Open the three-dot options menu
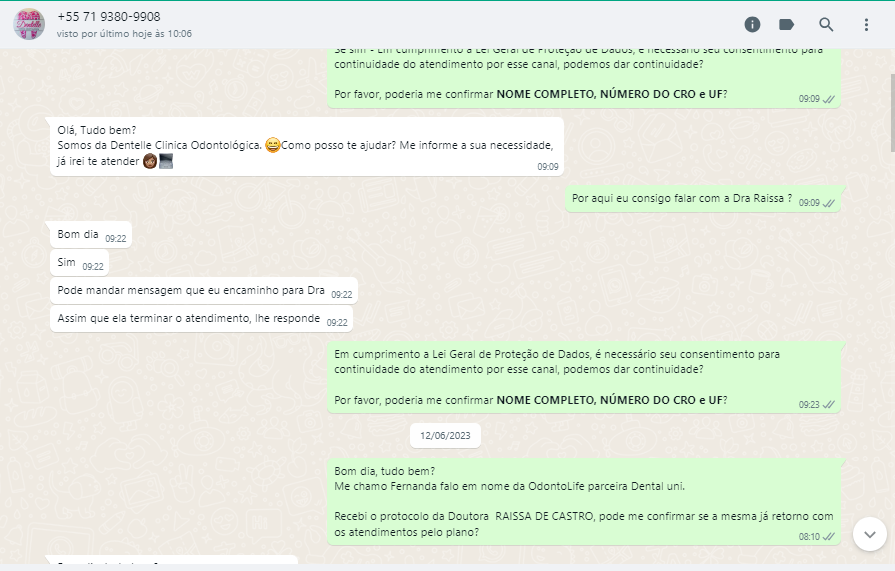The width and height of the screenshot is (895, 571). point(866,25)
